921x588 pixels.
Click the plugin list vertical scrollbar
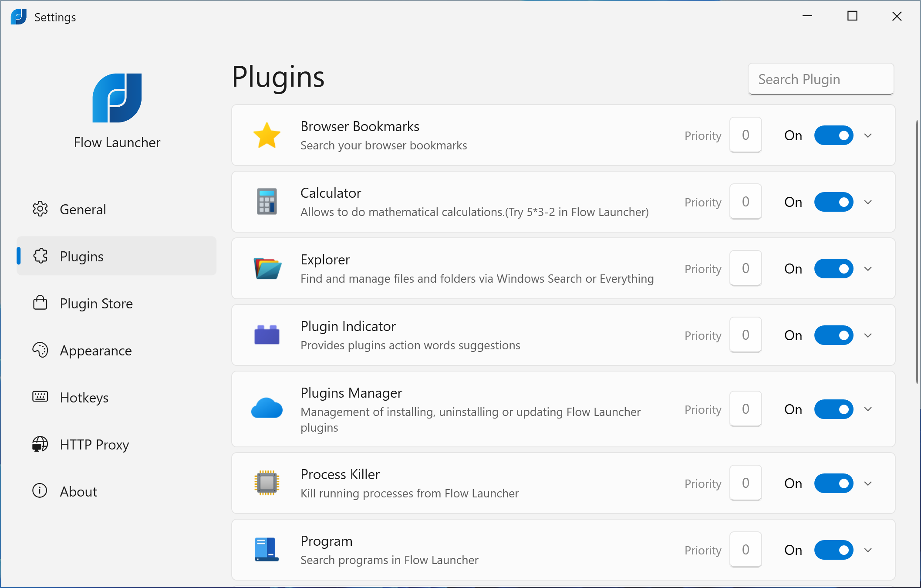917,253
